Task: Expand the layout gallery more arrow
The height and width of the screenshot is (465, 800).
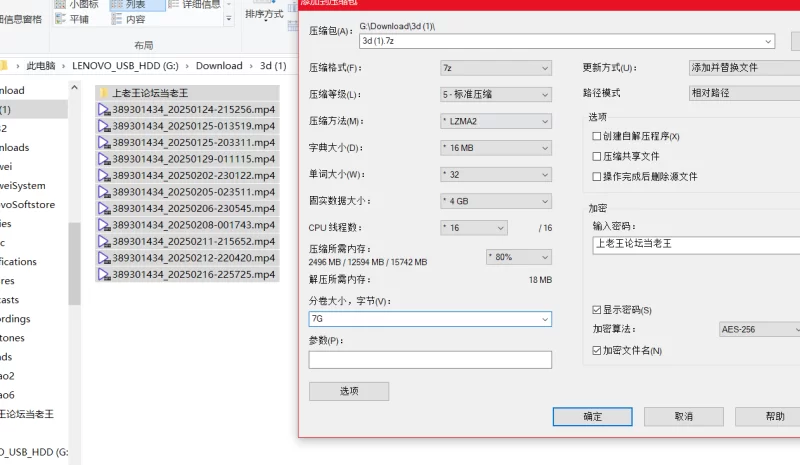Action: [229, 19]
